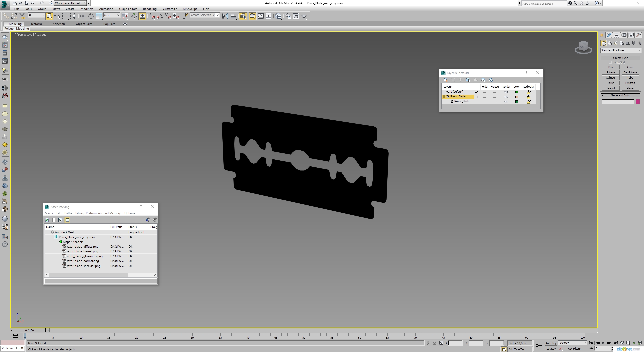The width and height of the screenshot is (644, 352).
Task: Switch to the Freeform ribbon tab
Action: click(x=35, y=24)
